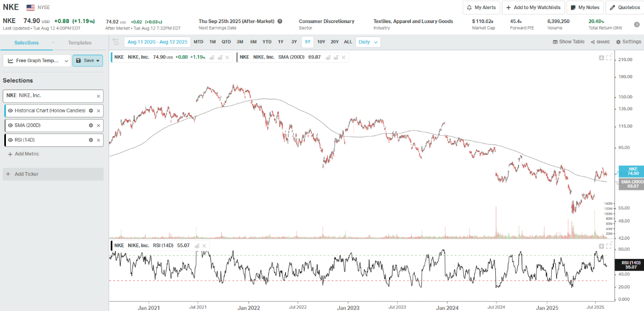The image size is (644, 311).
Task: Close SMA (200D) legend chip in chart
Action: 343,57
